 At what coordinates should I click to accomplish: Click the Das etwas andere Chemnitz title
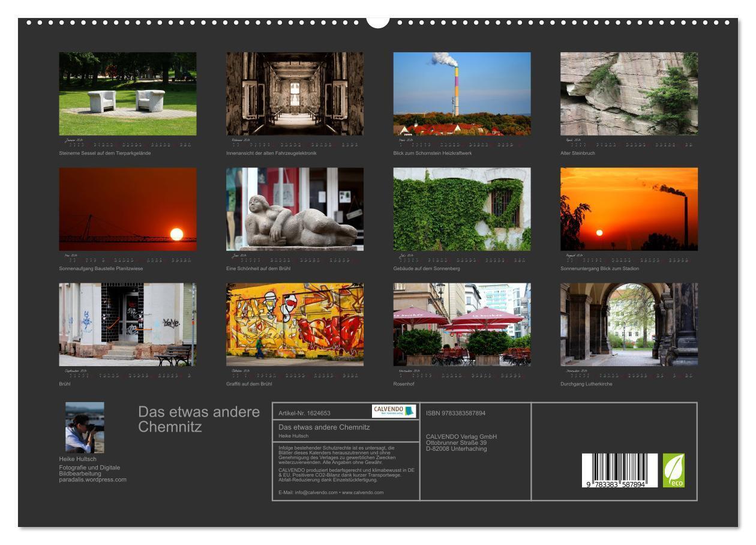[199, 419]
